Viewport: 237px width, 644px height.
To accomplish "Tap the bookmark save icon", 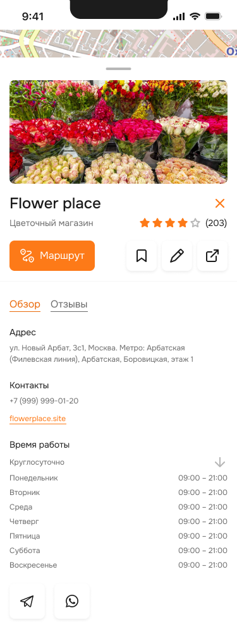I will click(142, 256).
